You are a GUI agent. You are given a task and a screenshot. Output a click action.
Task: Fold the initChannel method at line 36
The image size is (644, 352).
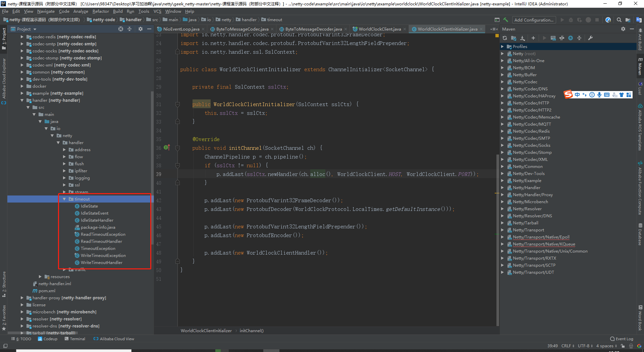coord(177,148)
